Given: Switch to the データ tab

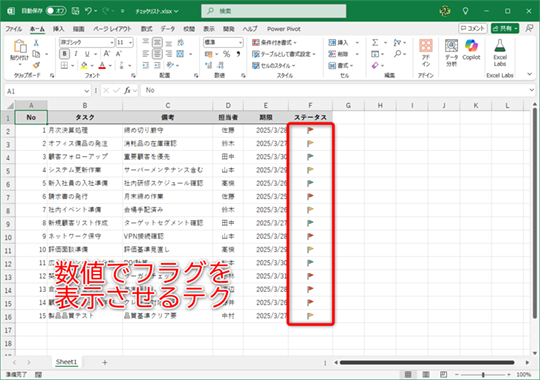Looking at the screenshot, I should pos(168,29).
